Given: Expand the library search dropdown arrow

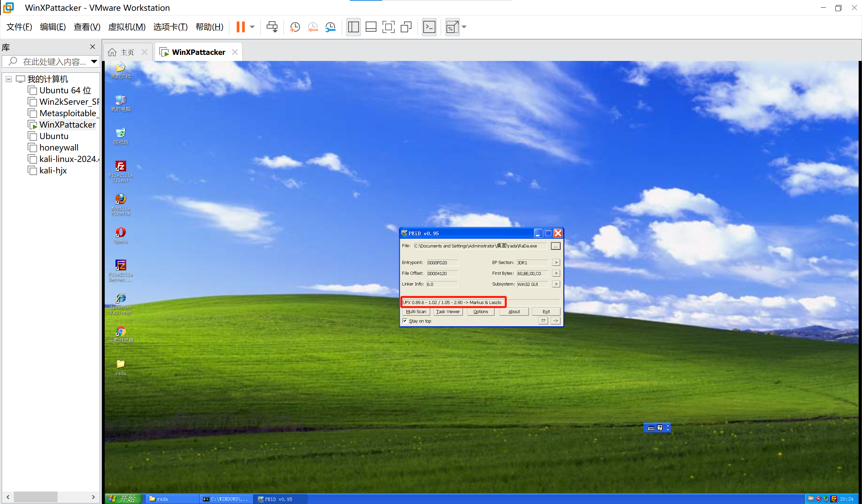Looking at the screenshot, I should [x=94, y=62].
